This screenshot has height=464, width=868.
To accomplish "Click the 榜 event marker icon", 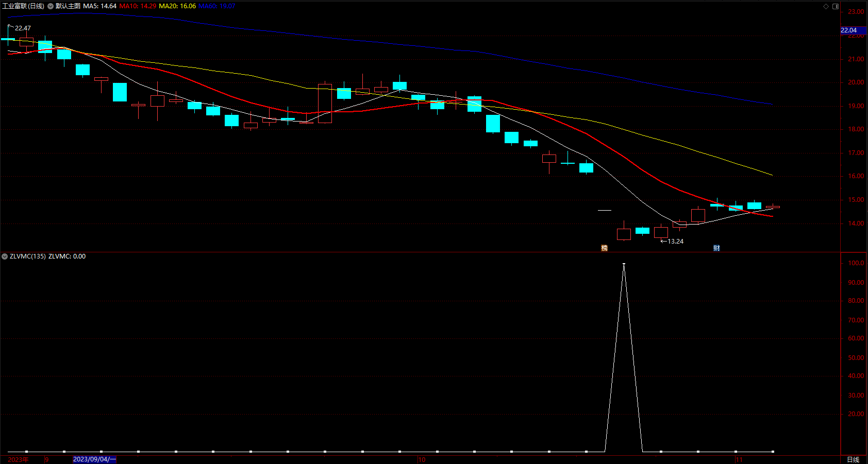I will point(604,248).
